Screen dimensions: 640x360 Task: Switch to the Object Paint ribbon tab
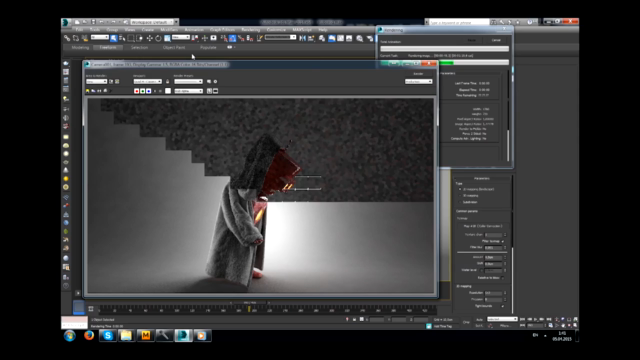tap(174, 47)
